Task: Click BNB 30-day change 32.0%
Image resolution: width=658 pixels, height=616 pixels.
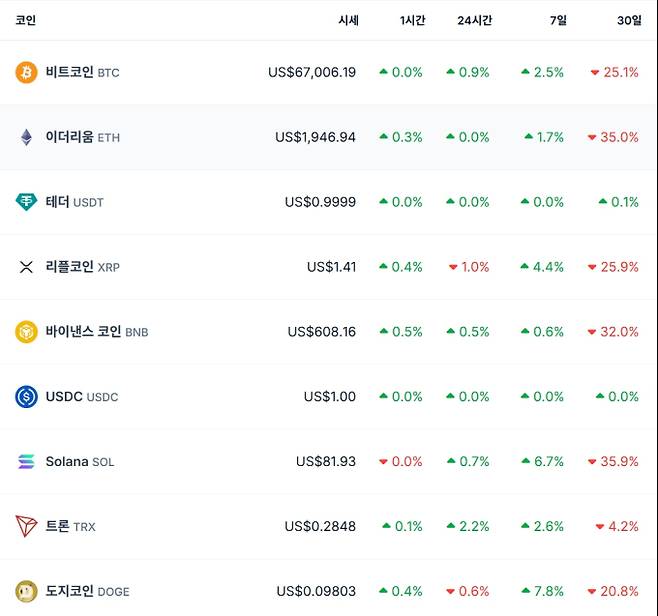Action: point(613,332)
